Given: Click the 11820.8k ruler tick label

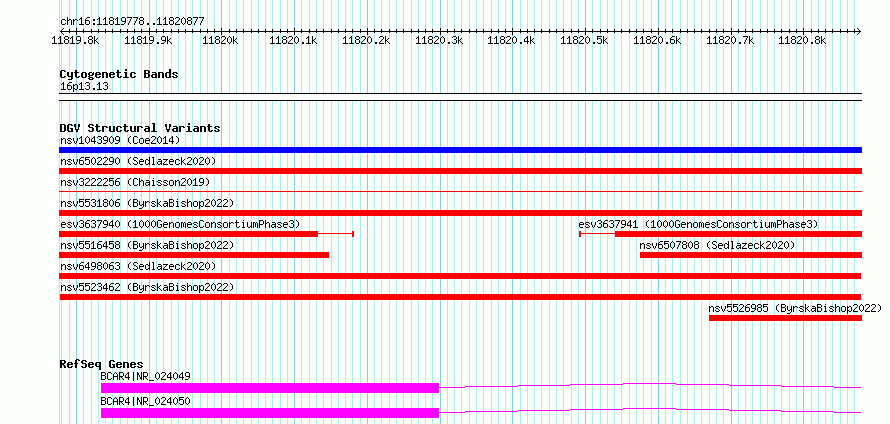Looking at the screenshot, I should (x=802, y=40).
